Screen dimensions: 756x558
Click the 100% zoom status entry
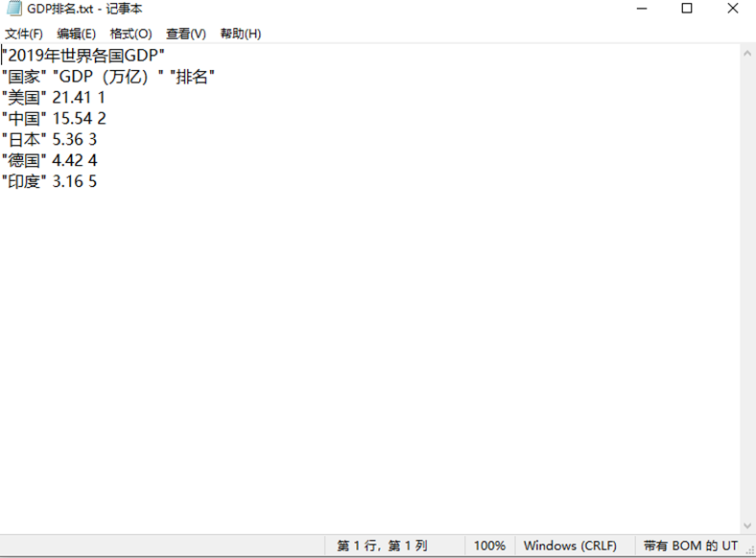(489, 546)
